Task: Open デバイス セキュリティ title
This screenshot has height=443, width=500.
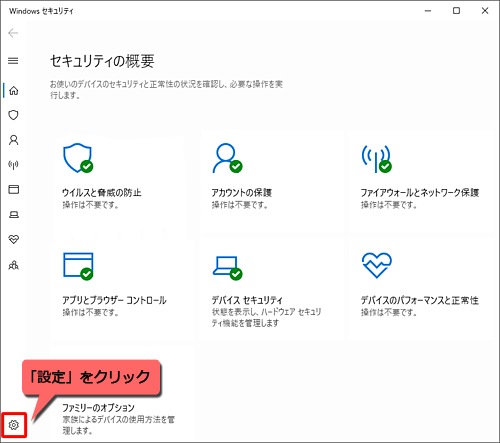Action: point(247,300)
